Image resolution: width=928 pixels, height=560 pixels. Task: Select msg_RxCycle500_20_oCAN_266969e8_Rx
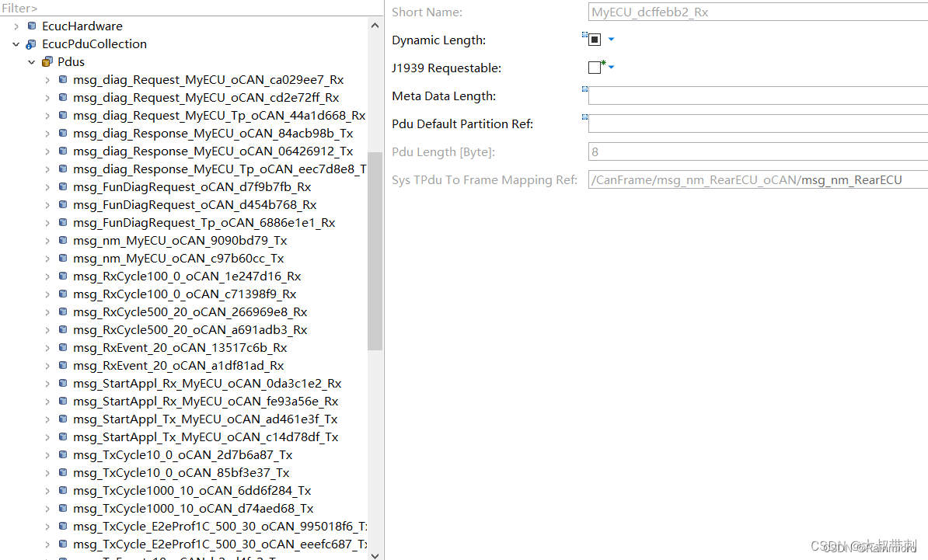190,311
